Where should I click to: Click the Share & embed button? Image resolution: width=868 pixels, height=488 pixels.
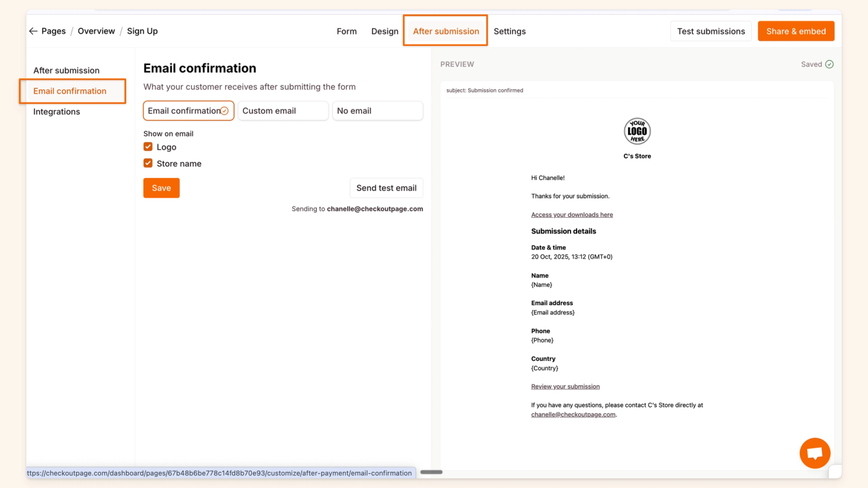tap(796, 31)
